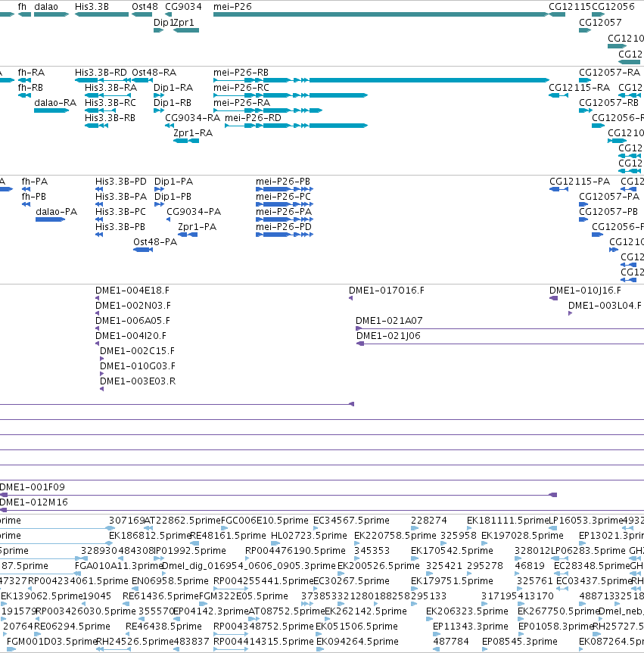
Task: Click clone DME1-012M16 label
Action: point(34,502)
